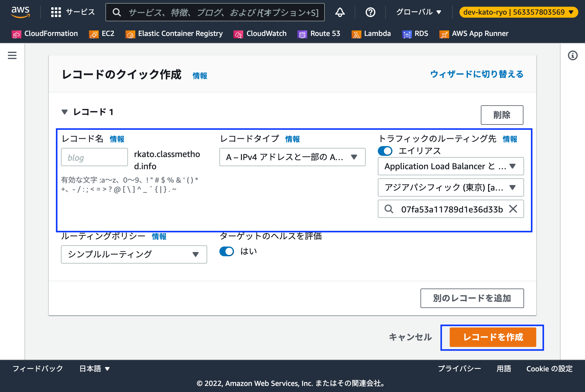The height and width of the screenshot is (392, 585).
Task: Open the グローバル region selector
Action: (x=418, y=12)
